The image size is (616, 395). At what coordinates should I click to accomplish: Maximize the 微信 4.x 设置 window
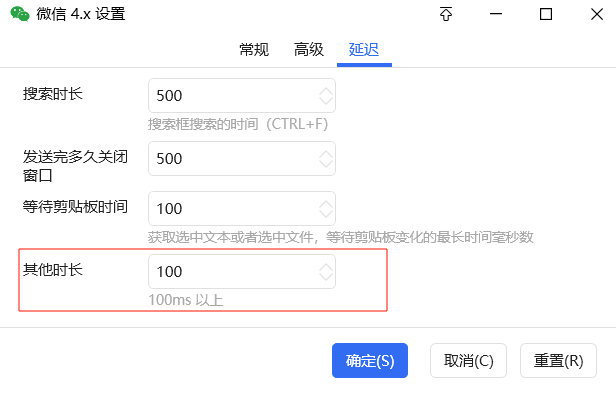[x=546, y=14]
